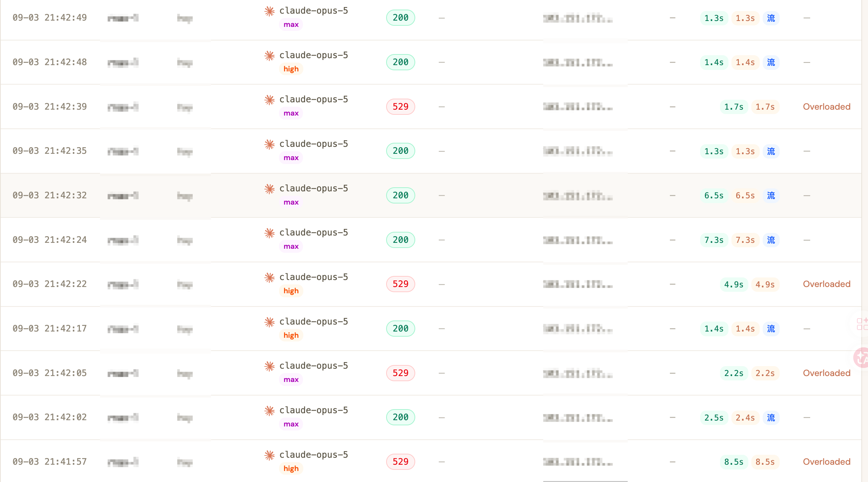Open the Overloaded error at 21:42:05
Image resolution: width=868 pixels, height=482 pixels.
coord(826,373)
